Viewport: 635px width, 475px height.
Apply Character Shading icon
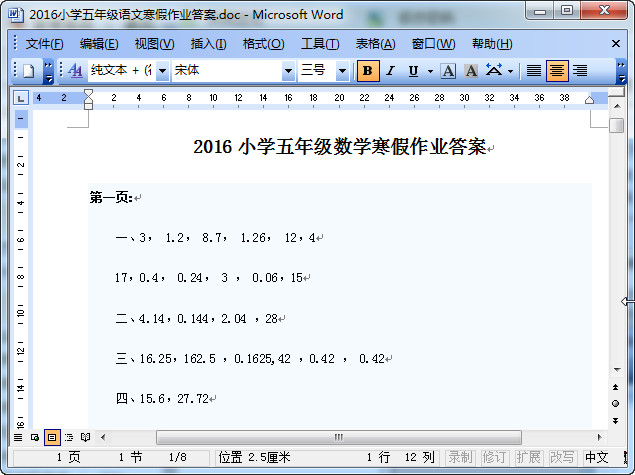tap(471, 71)
